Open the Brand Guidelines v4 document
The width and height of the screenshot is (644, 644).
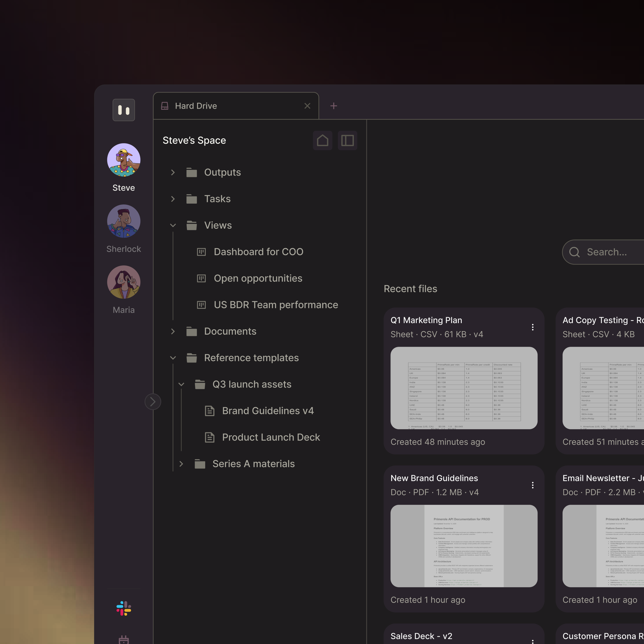(268, 411)
